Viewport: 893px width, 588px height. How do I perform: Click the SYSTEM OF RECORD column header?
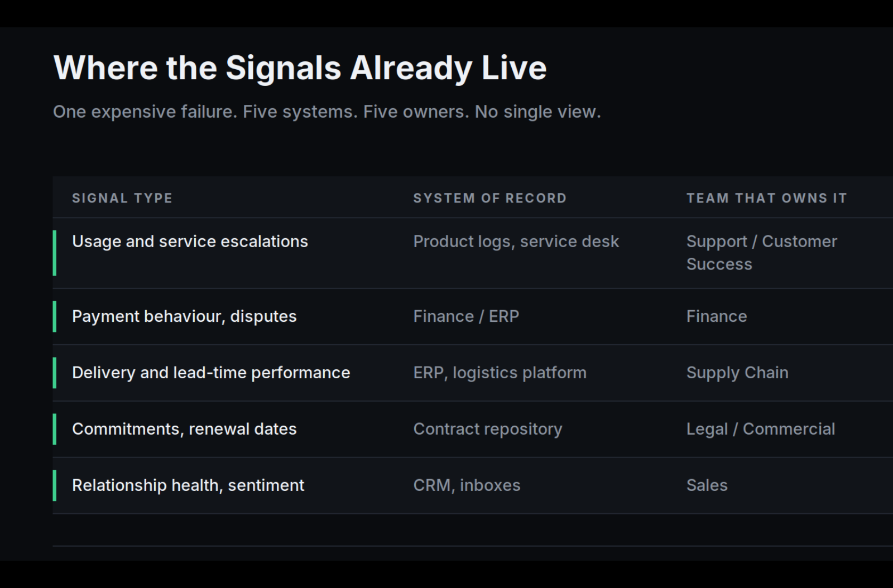pyautogui.click(x=489, y=198)
